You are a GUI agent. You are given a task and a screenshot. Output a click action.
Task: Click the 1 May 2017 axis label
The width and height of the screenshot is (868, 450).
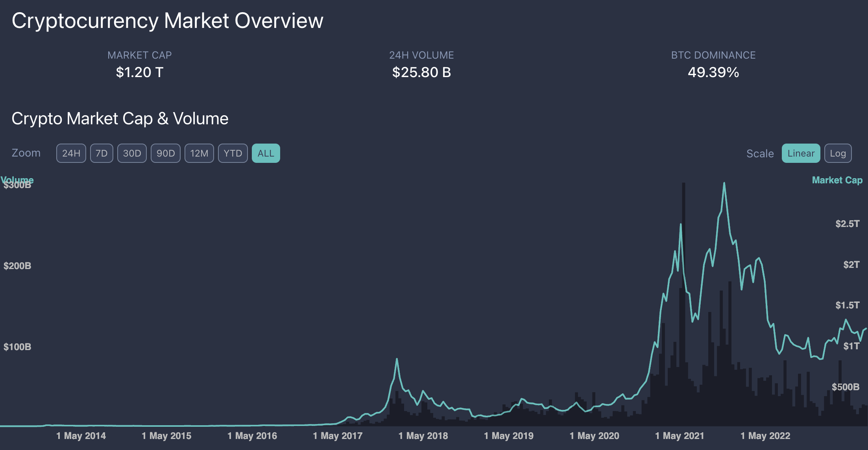338,436
